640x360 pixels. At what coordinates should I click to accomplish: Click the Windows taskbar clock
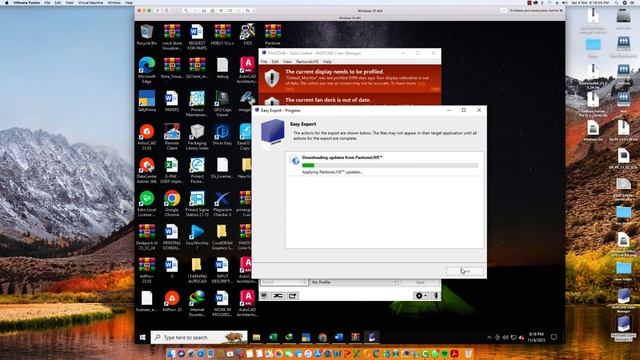coord(536,337)
